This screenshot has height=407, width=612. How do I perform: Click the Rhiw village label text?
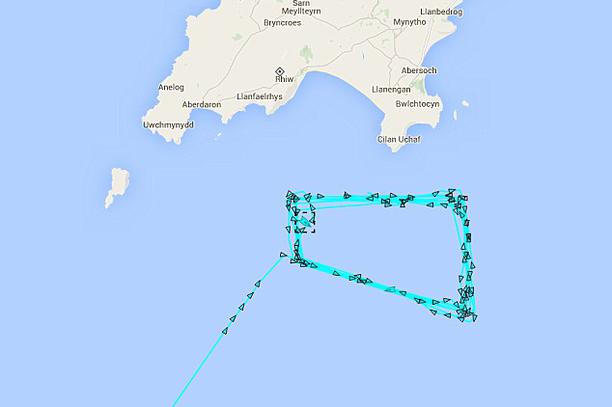tap(284, 79)
